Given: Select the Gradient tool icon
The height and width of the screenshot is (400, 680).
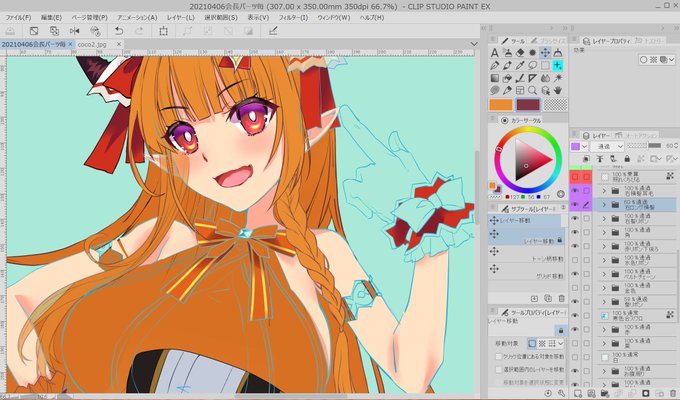Looking at the screenshot, I should click(x=494, y=78).
